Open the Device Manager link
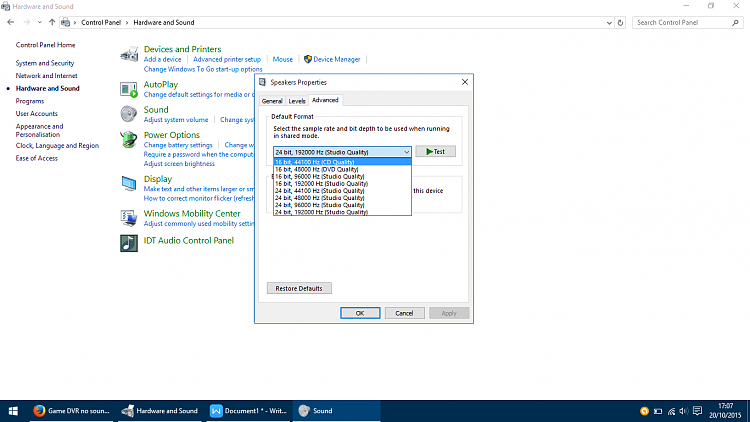Screen dimensions: 750x422 337,59
